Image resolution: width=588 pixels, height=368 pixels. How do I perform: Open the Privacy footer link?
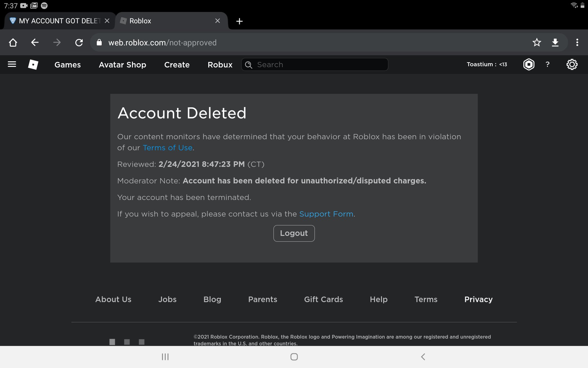point(478,299)
